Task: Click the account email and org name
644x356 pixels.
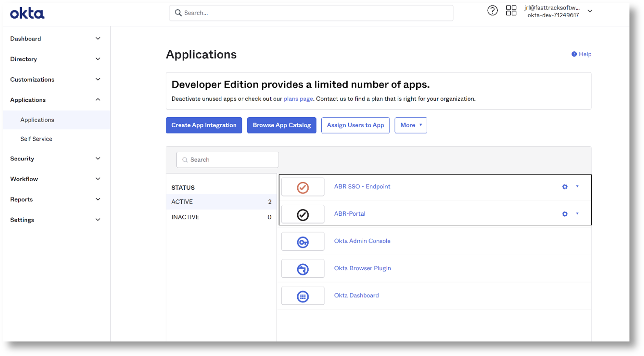Action: click(553, 11)
